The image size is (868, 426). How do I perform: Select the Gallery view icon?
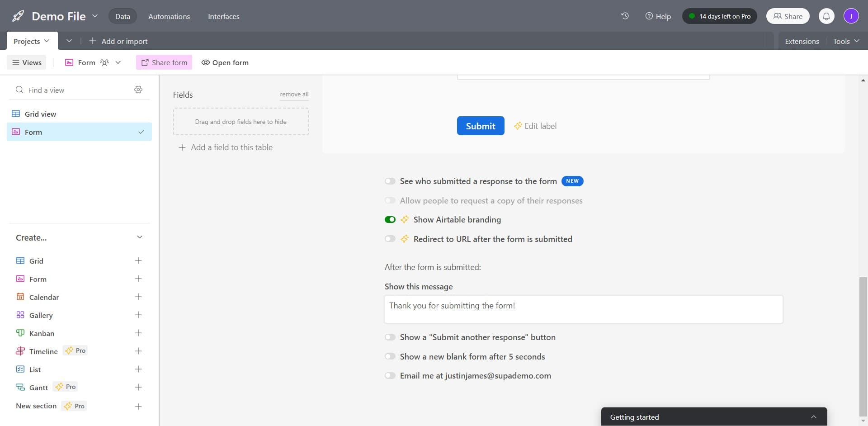click(20, 315)
